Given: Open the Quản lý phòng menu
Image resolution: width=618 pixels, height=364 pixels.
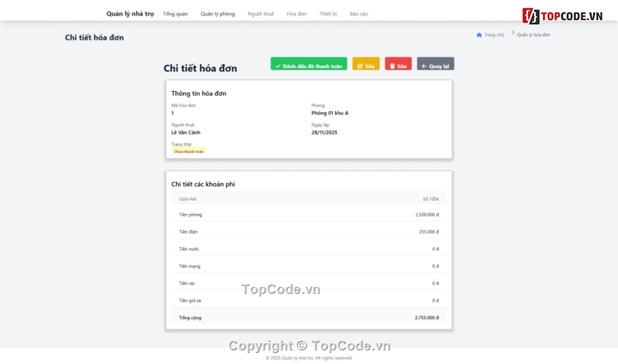Looking at the screenshot, I should click(217, 14).
